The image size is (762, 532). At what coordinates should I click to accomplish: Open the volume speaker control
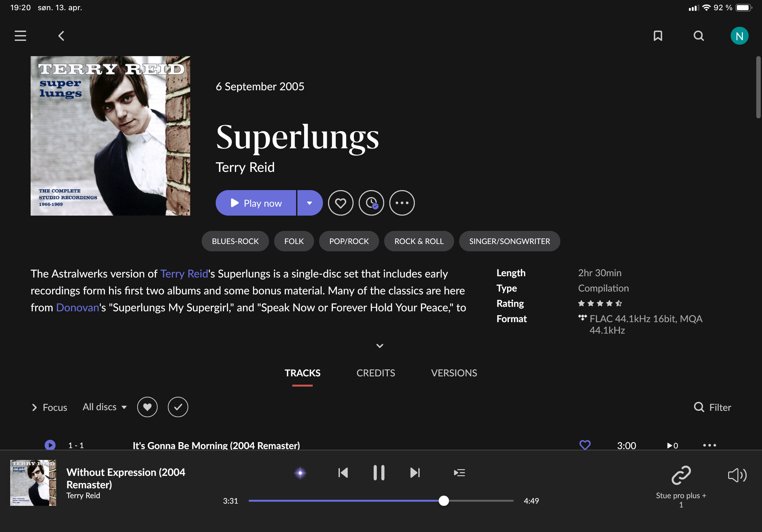(737, 475)
